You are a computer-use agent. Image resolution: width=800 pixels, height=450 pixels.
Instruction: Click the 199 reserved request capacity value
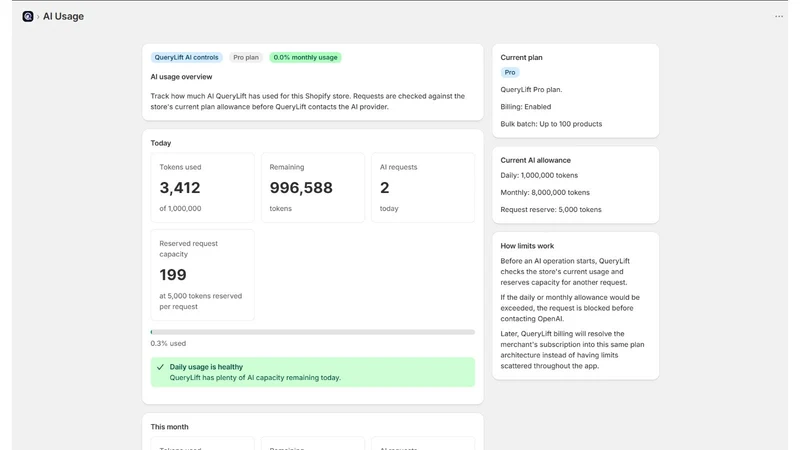click(172, 275)
